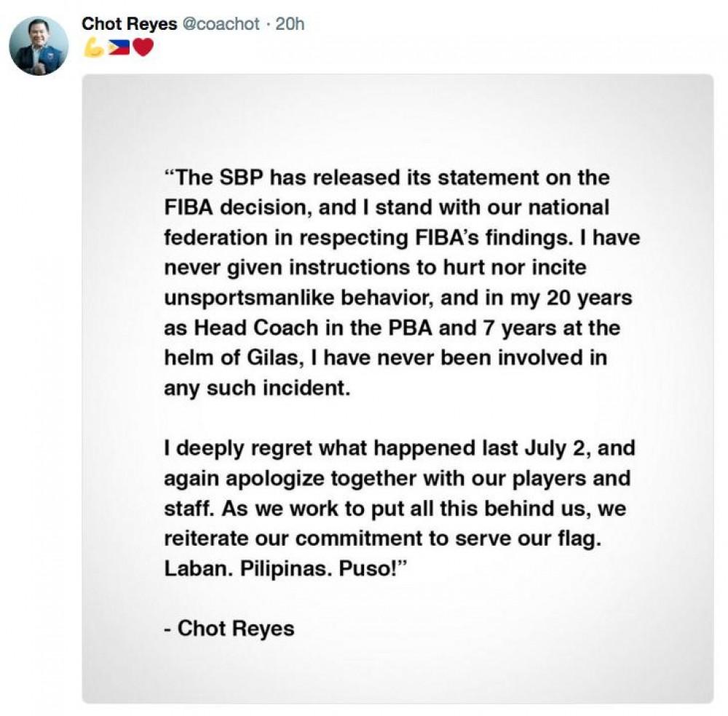Click the "- Chot Reyes" signature line
The height and width of the screenshot is (716, 728).
[x=229, y=627]
